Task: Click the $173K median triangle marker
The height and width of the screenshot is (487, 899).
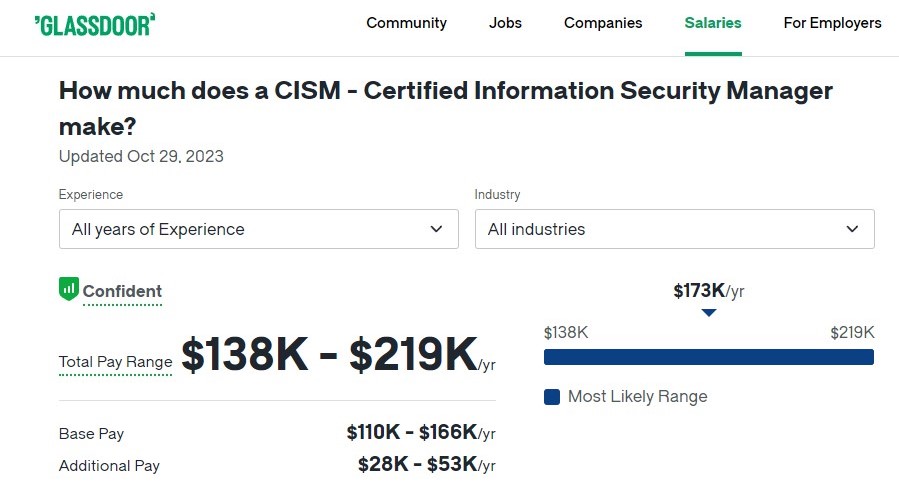Action: point(709,313)
